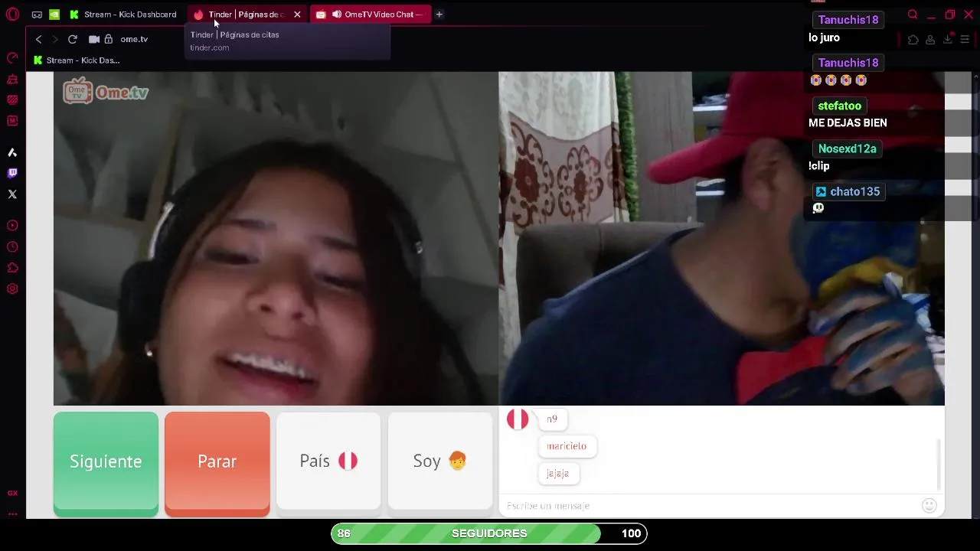Click username Nosexd12a in stream chat
Image resolution: width=980 pixels, height=551 pixels.
tap(848, 149)
